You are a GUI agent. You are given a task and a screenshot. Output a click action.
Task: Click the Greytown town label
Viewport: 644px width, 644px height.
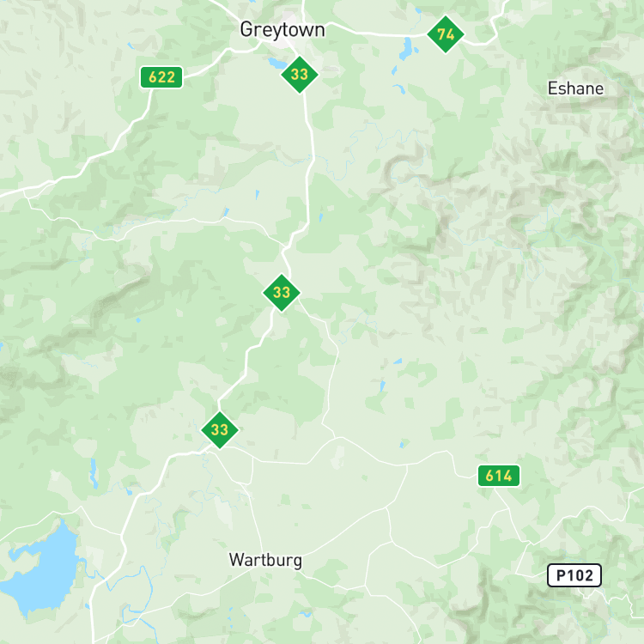[x=283, y=30]
